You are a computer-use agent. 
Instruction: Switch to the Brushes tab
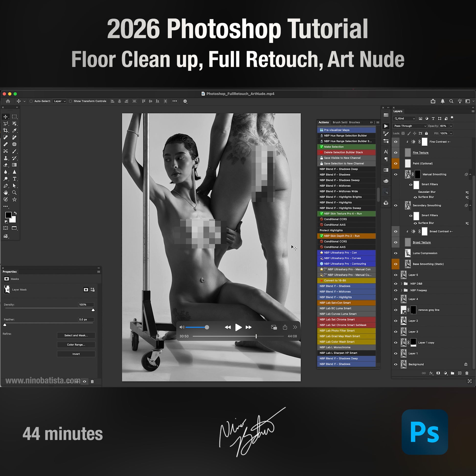[x=354, y=122]
